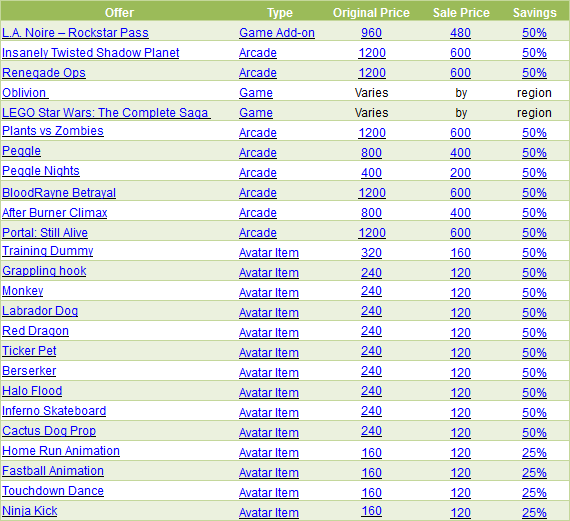Select the Red Dragon offer

(x=35, y=331)
